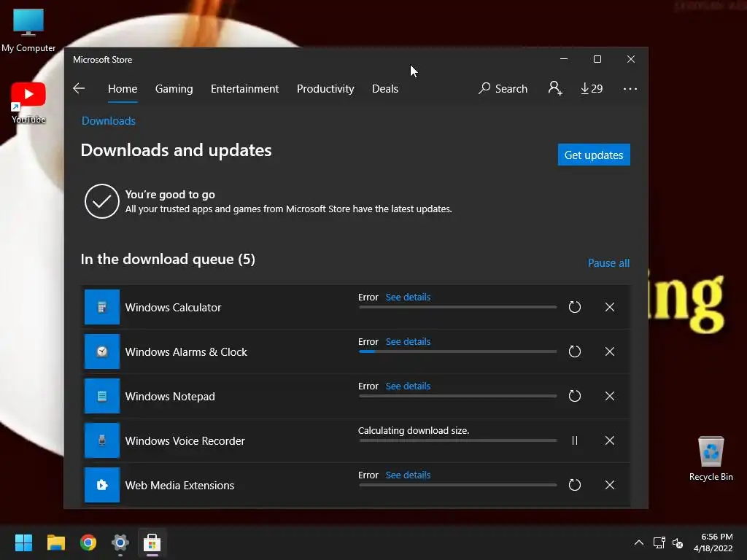Open the Start menu from the taskbar

pos(23,542)
